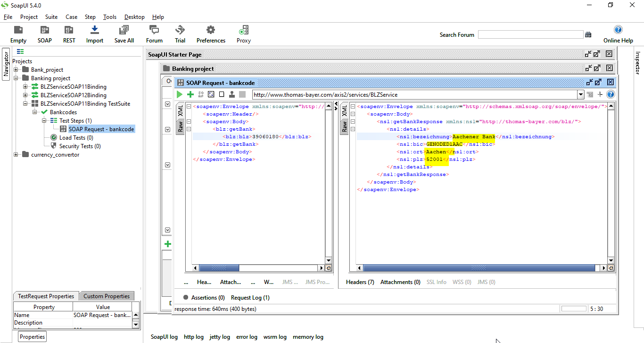The width and height of the screenshot is (644, 343).
Task: Cancel the request using the stop square icon
Action: tap(222, 94)
